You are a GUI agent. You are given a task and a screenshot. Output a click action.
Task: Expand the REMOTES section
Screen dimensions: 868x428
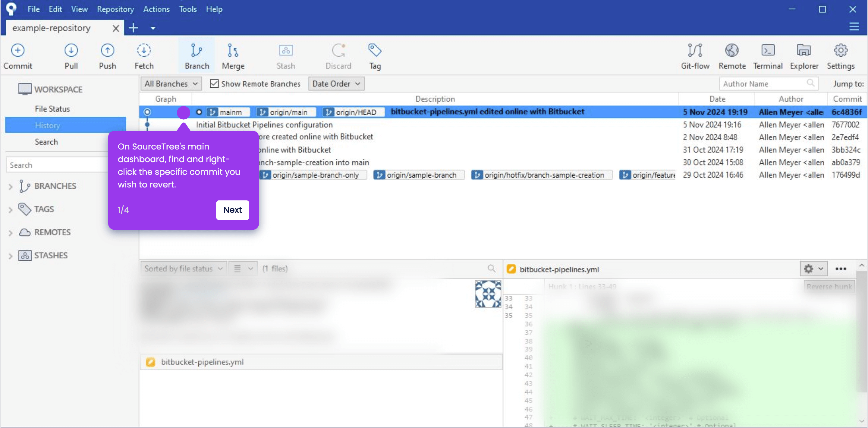point(10,233)
